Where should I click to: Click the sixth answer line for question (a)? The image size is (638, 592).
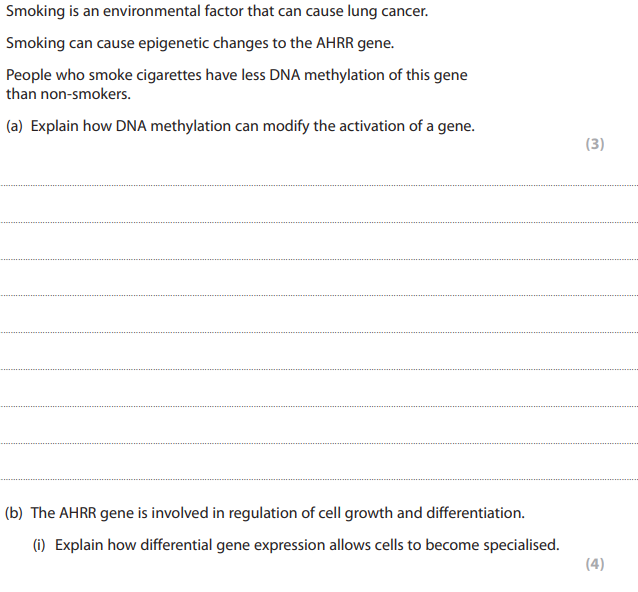coord(319,369)
